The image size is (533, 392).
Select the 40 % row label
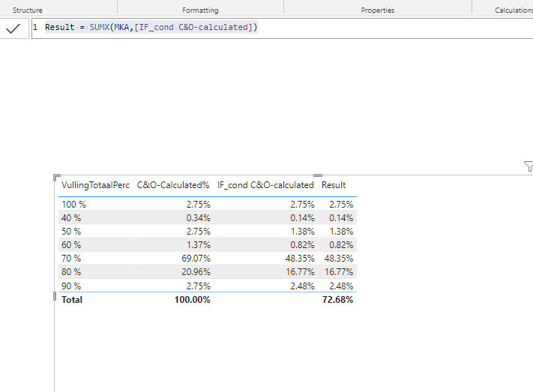pos(71,218)
